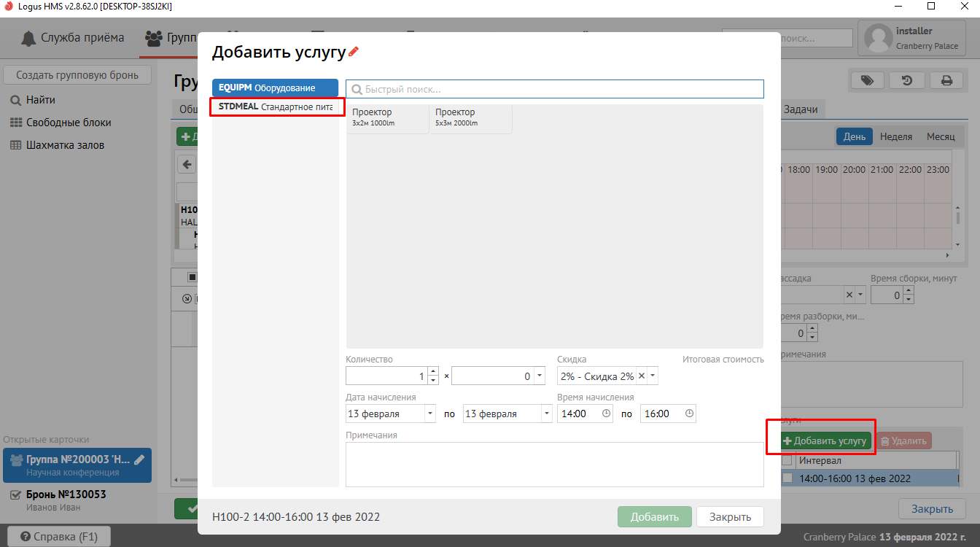Click the schedule's vertical scrollbar thumb

click(x=958, y=218)
